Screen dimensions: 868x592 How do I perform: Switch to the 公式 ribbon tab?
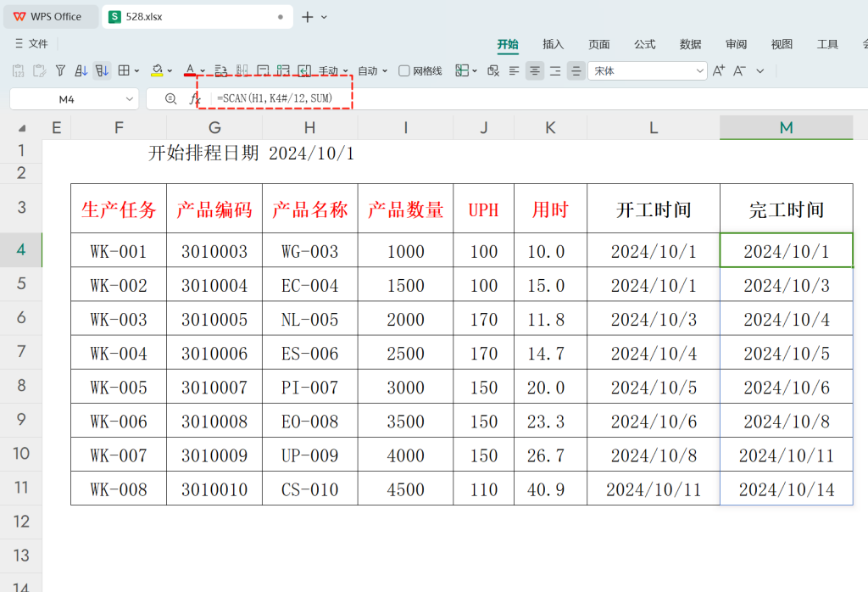tap(644, 44)
